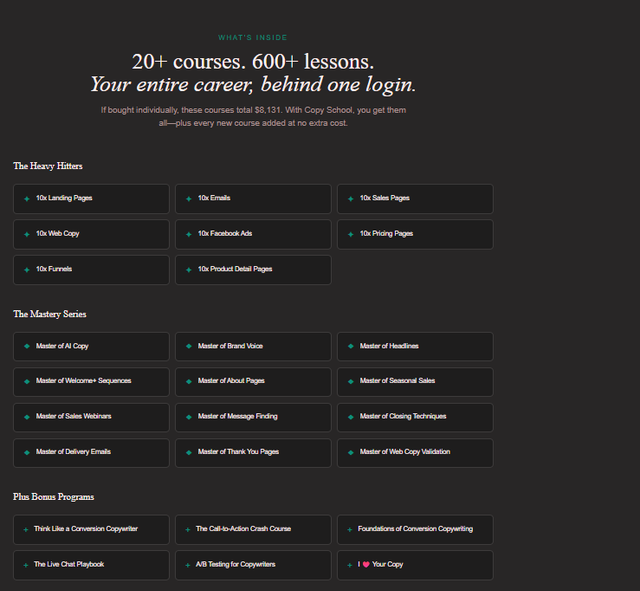This screenshot has width=640, height=591.
Task: Click the diamond icon beside Master of Sales Webinars
Action: pyautogui.click(x=27, y=417)
